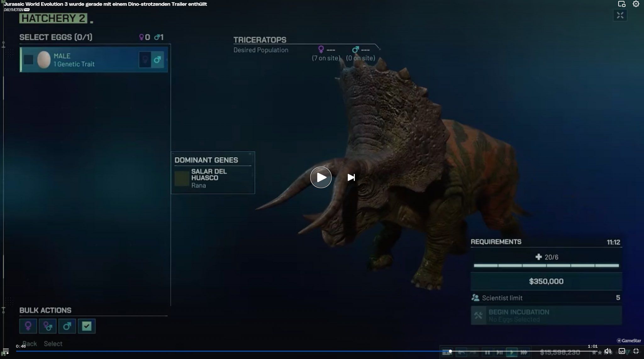Click the Salar del Huasco gene swatch

pyautogui.click(x=182, y=179)
